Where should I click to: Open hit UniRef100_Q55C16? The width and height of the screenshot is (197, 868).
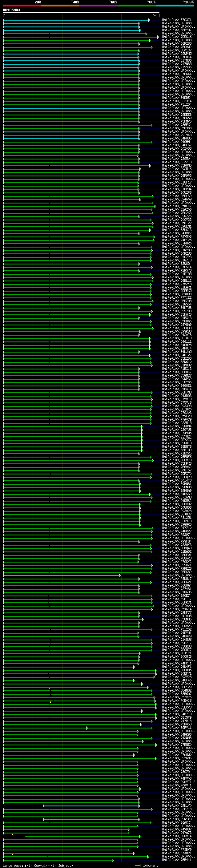(x=177, y=37)
